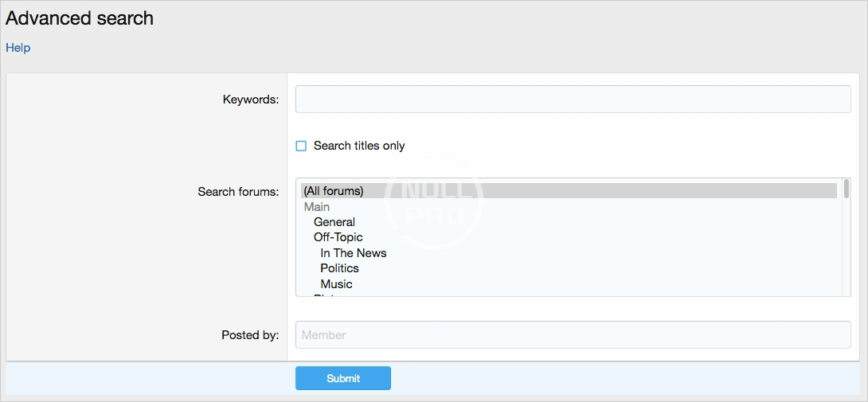Focus the Posted by Member field
868x402 pixels.
point(573,335)
